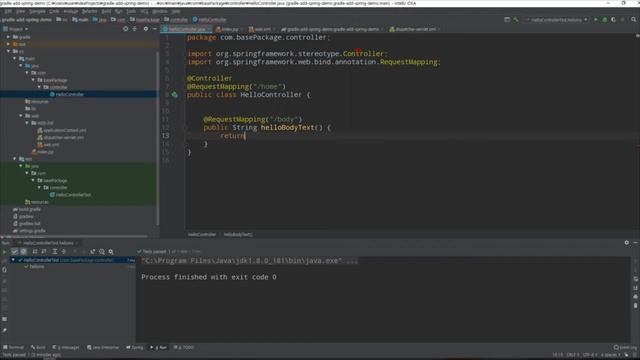The image size is (640, 360).
Task: Expand the out folder in the project tree
Action: (9, 44)
